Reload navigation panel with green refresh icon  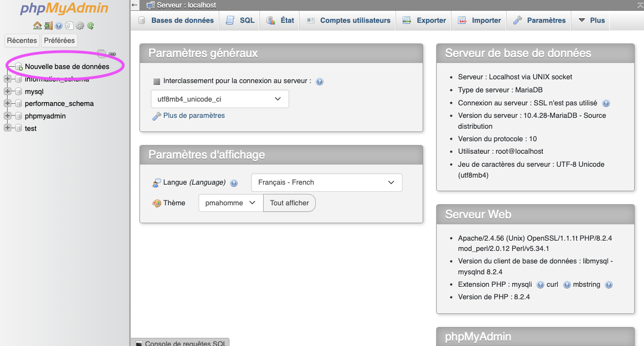tap(91, 26)
